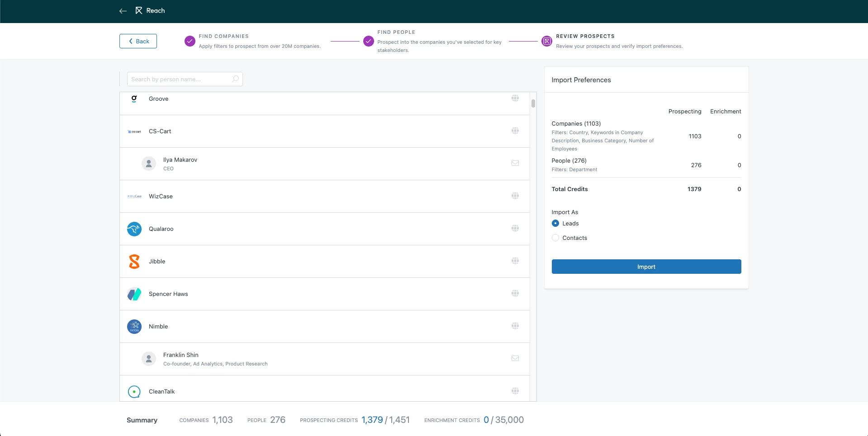Image resolution: width=868 pixels, height=436 pixels.
Task: Click the email icon for Ilya Makarov
Action: coord(515,163)
